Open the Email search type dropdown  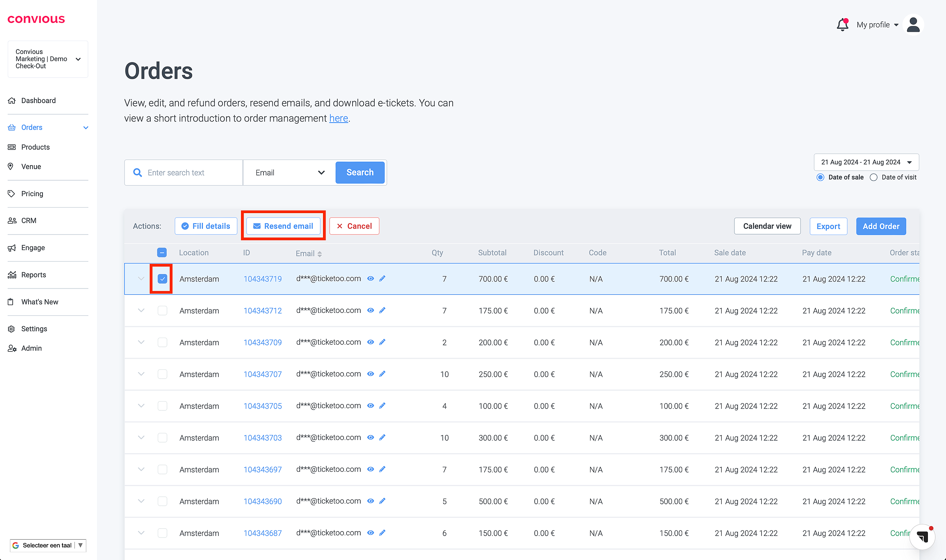(289, 173)
